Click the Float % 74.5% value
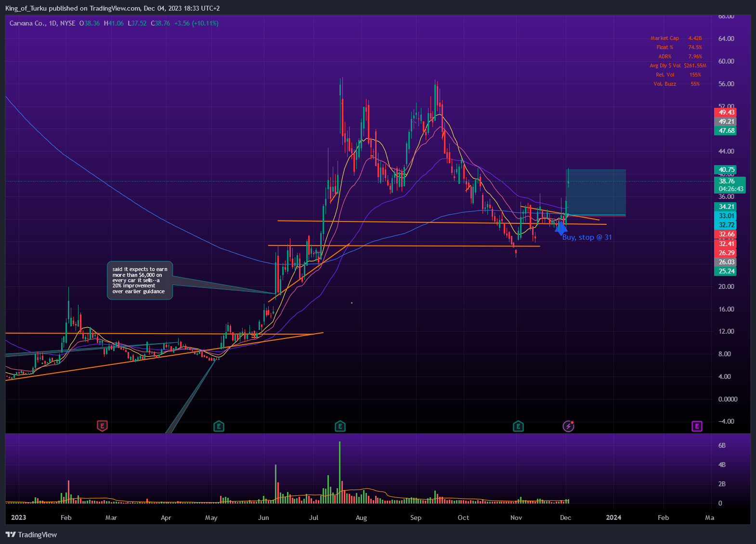 point(695,47)
